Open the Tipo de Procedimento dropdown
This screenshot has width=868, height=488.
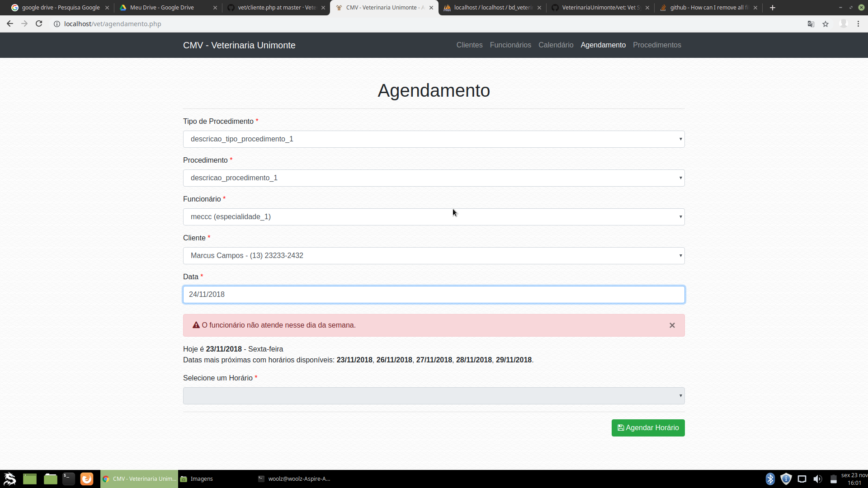[434, 139]
